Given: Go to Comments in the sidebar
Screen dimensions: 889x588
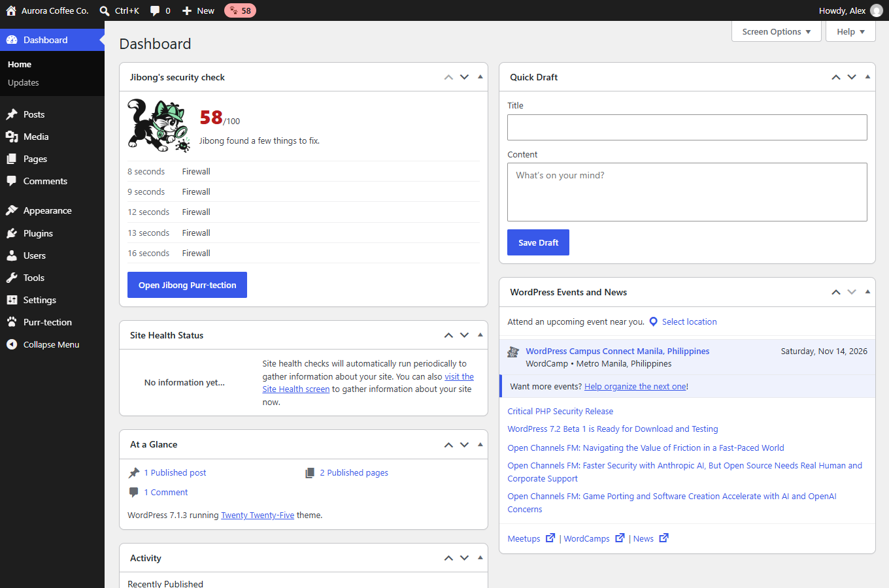Looking at the screenshot, I should [52, 181].
